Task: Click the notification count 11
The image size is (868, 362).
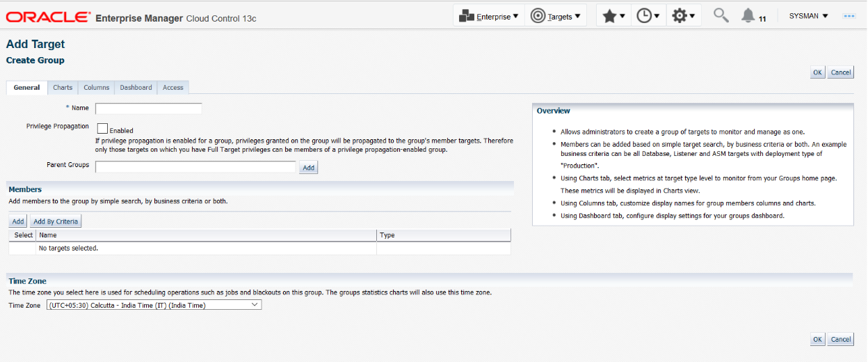Action: point(762,19)
